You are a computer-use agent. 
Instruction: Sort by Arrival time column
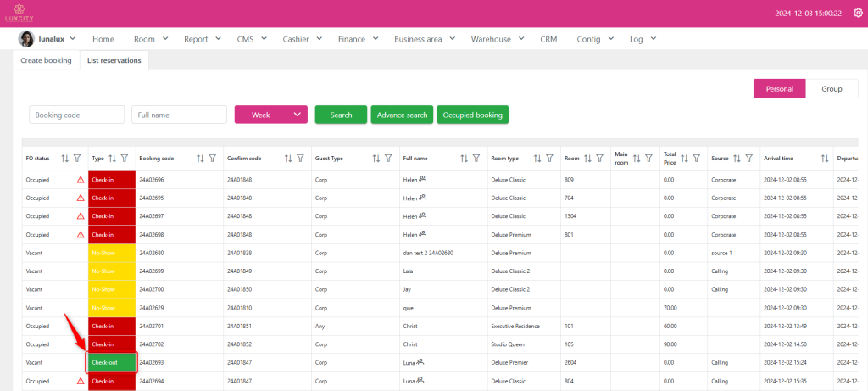[825, 158]
